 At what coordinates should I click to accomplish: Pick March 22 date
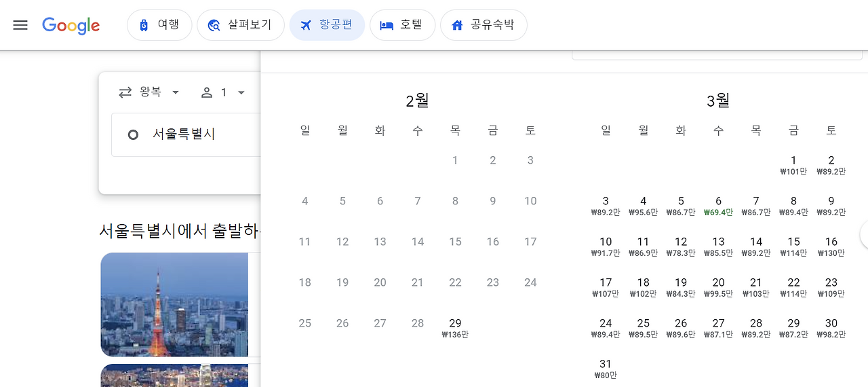pos(793,287)
